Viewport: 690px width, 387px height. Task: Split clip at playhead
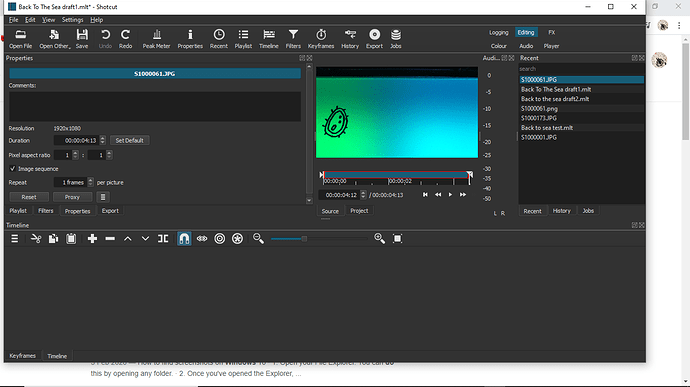coord(163,239)
